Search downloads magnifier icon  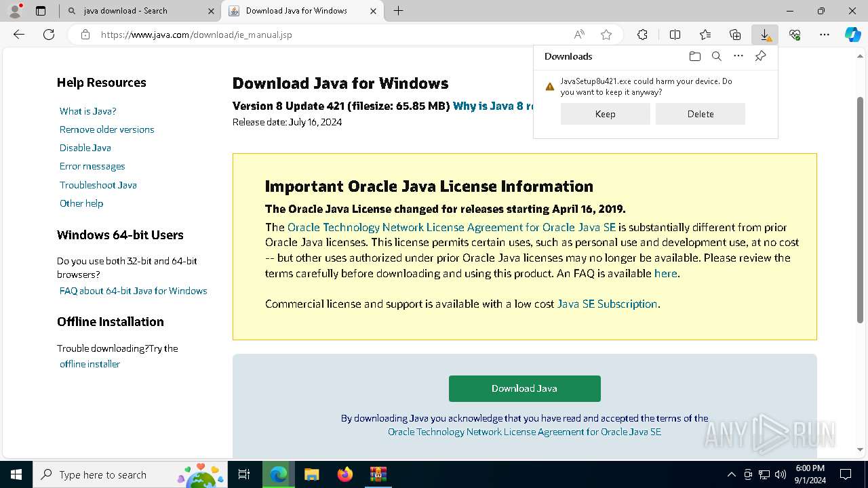716,56
